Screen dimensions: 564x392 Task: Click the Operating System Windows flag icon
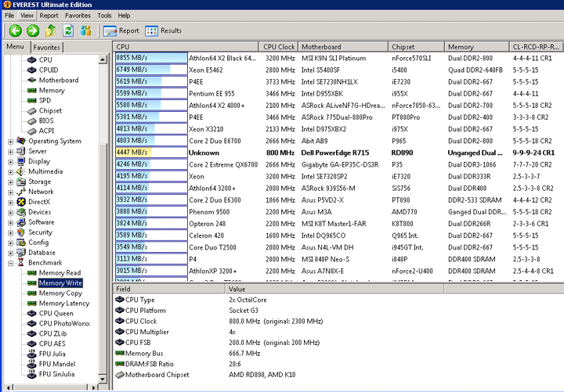coord(21,141)
